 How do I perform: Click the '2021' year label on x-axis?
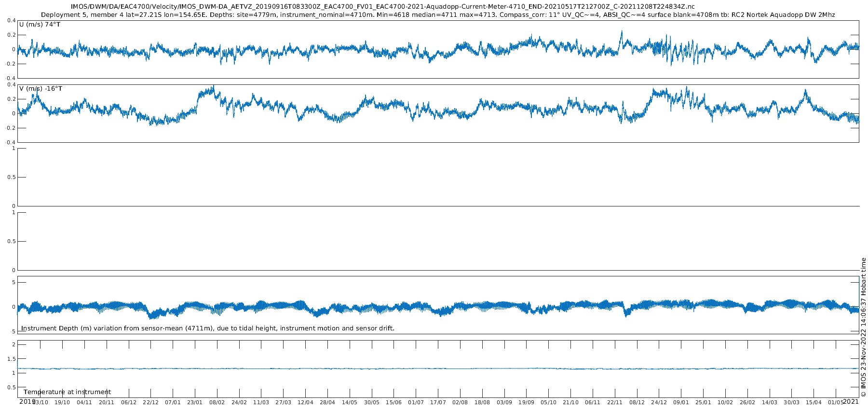click(851, 401)
